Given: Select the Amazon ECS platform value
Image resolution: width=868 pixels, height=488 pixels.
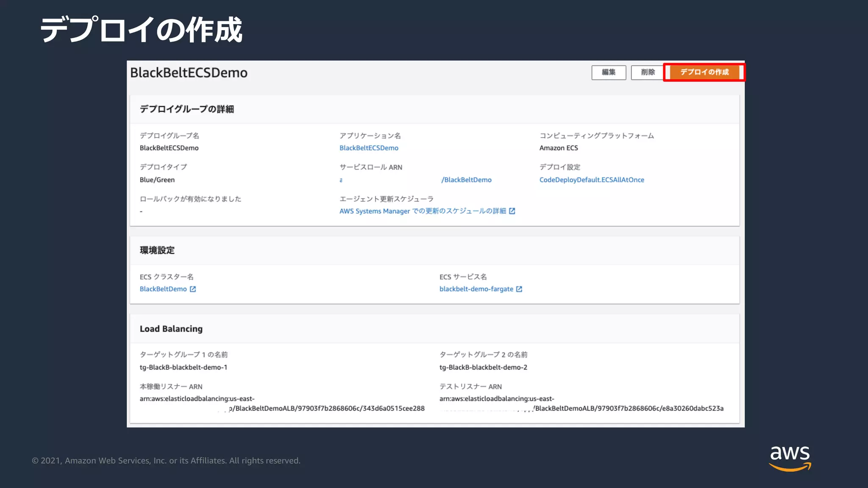Looking at the screenshot, I should coord(559,148).
